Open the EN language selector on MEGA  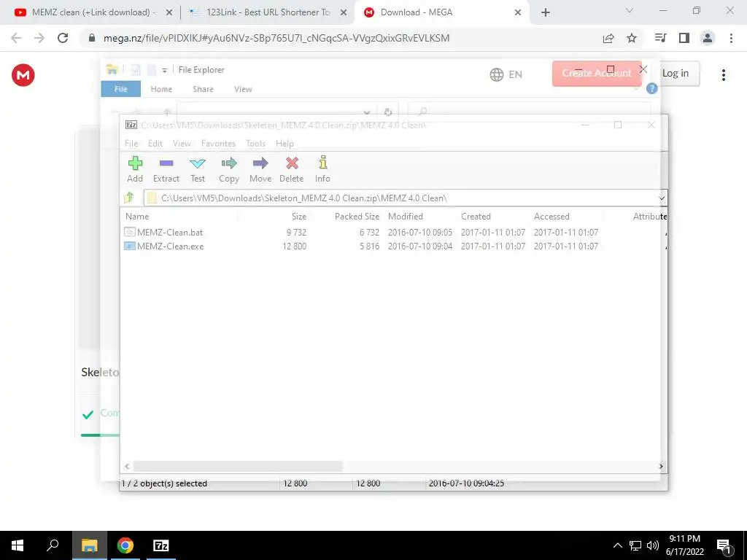click(506, 74)
